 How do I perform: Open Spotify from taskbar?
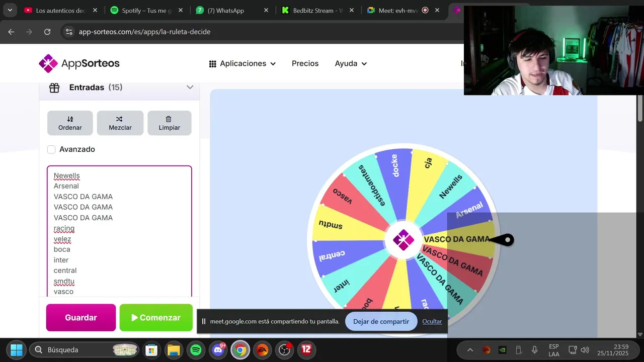(196, 350)
